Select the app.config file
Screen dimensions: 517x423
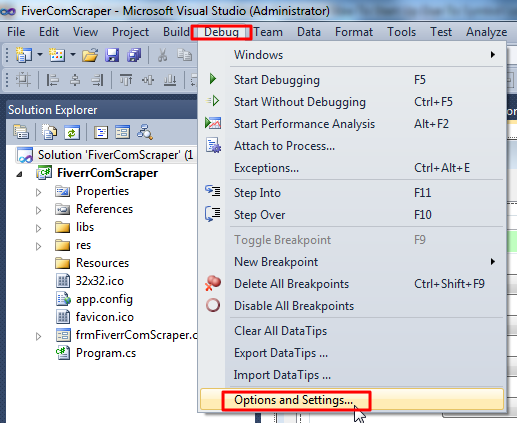point(104,299)
